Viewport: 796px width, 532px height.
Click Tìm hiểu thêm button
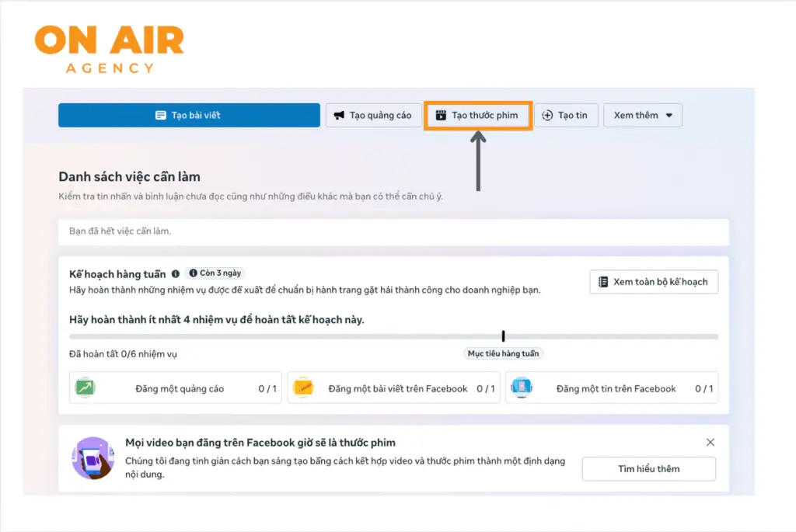pyautogui.click(x=649, y=468)
